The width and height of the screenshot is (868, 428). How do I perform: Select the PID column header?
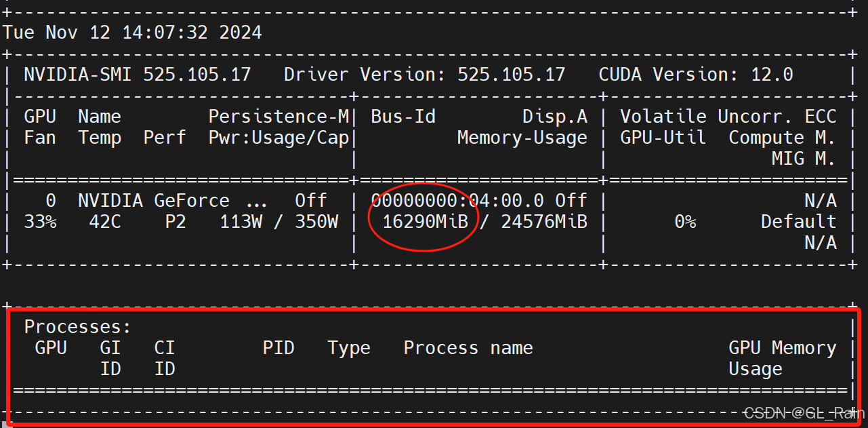click(278, 347)
